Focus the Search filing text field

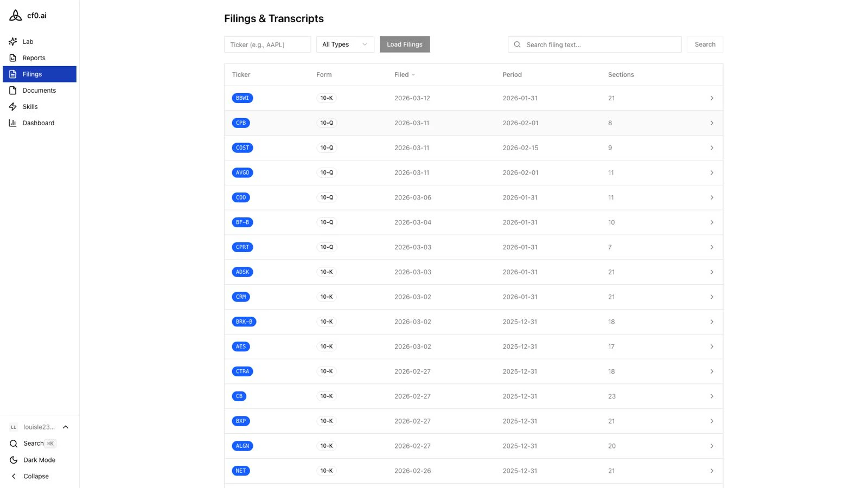click(595, 44)
